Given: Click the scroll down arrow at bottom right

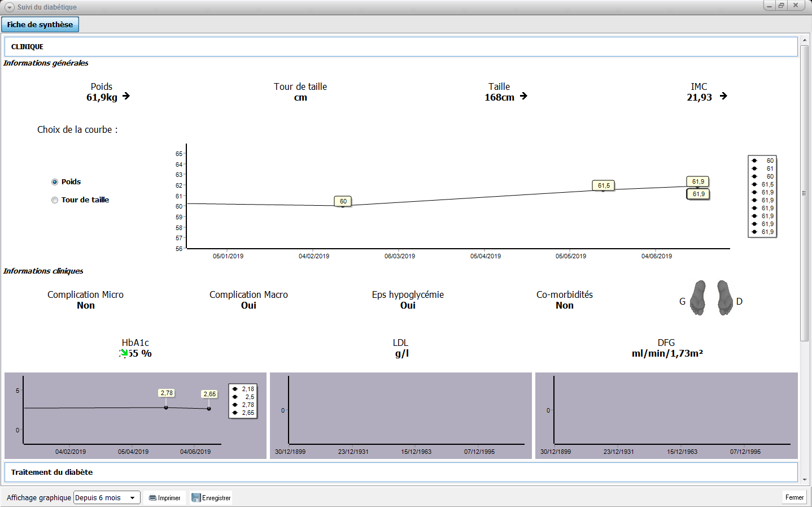Looking at the screenshot, I should point(804,480).
